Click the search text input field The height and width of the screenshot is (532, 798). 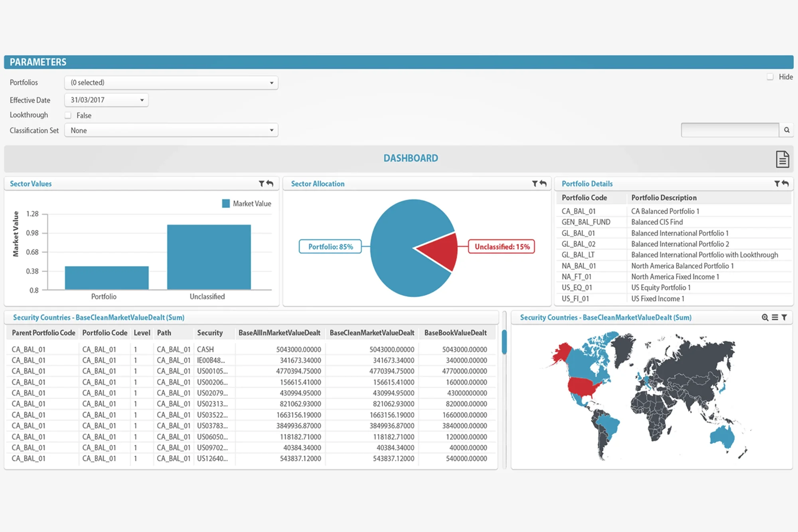coord(729,130)
